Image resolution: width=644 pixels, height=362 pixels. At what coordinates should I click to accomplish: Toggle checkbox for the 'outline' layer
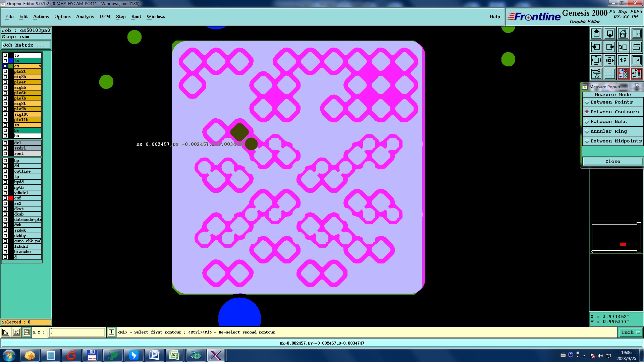click(x=5, y=171)
